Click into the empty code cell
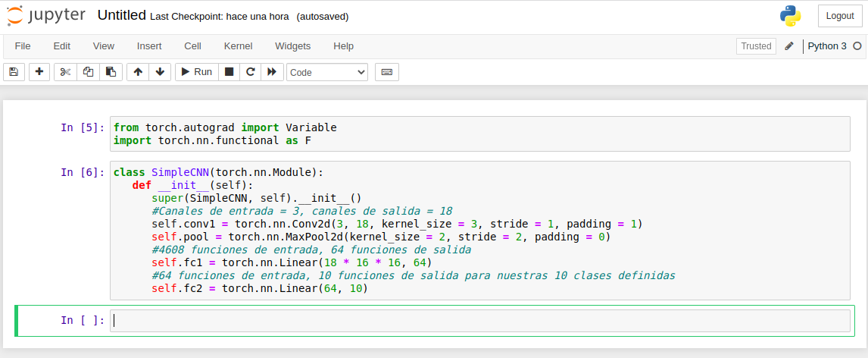This screenshot has width=868, height=358. (480, 321)
